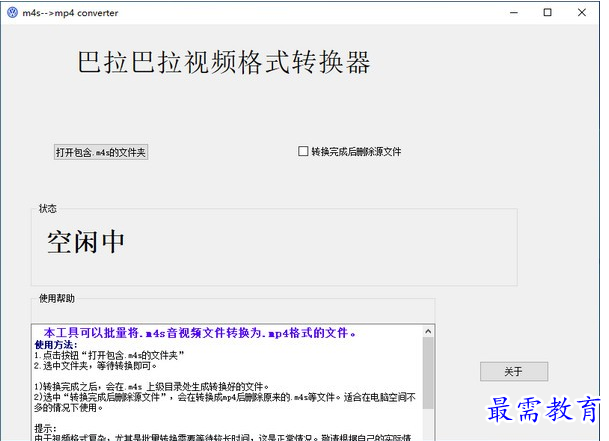The height and width of the screenshot is (441, 609).
Task: Click the 空闲中 status text
Action: (x=86, y=242)
